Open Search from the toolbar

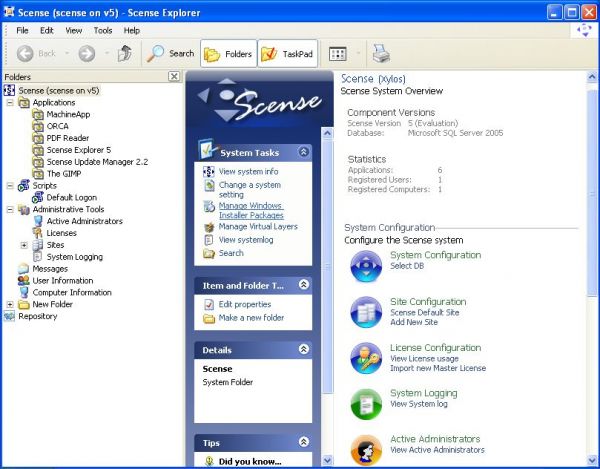click(170, 54)
